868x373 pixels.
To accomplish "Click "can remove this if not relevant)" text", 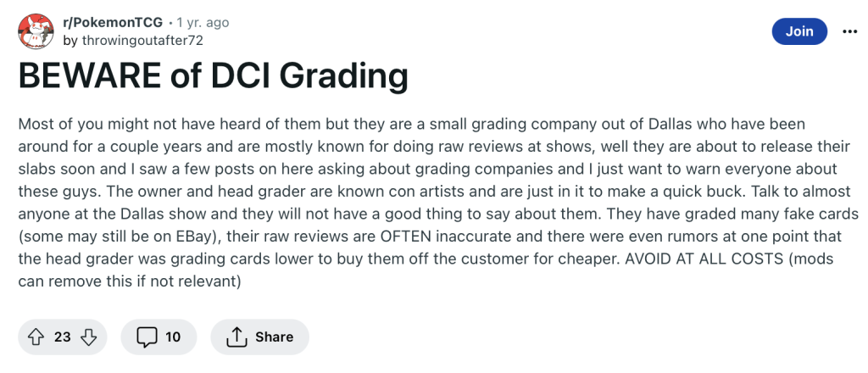I will coord(130,282).
